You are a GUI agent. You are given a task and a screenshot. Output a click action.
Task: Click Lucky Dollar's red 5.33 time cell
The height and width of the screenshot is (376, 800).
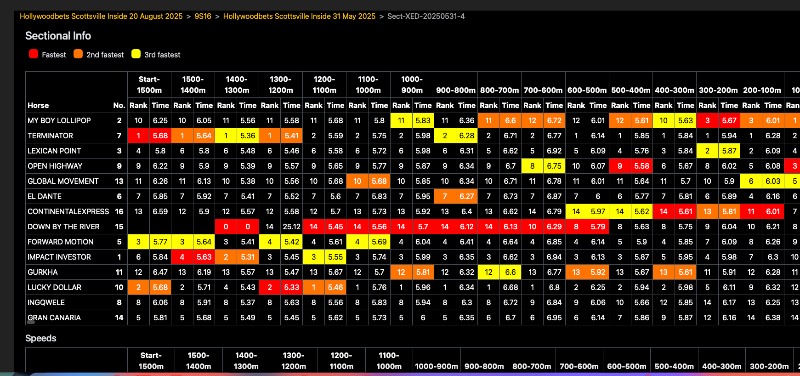pyautogui.click(x=292, y=287)
